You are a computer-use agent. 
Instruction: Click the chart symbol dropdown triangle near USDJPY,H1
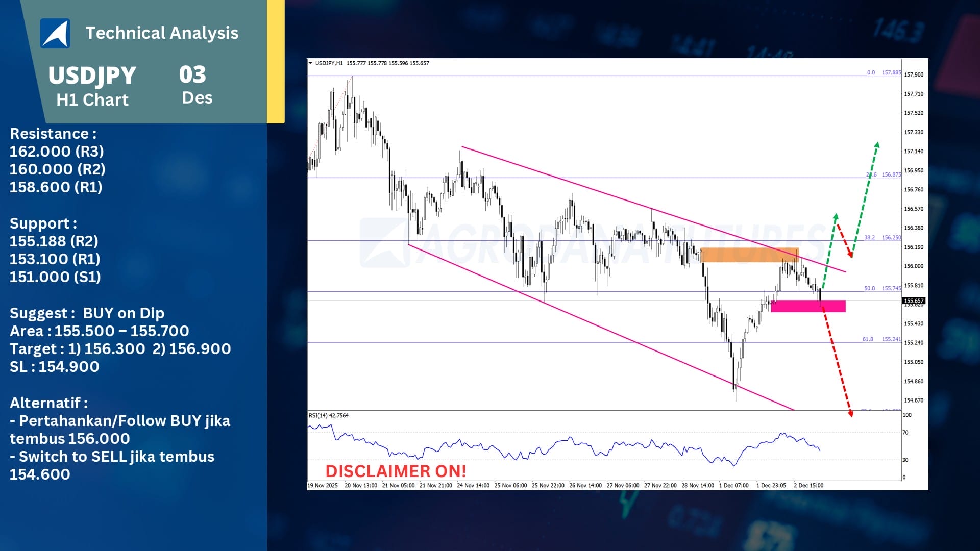pos(310,63)
